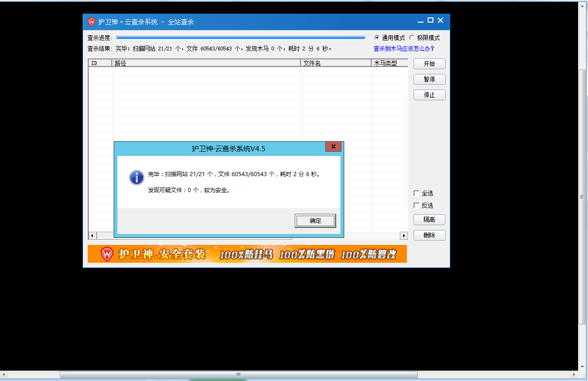The width and height of the screenshot is (588, 381).
Task: Sort by the ID column header
Action: (100, 63)
